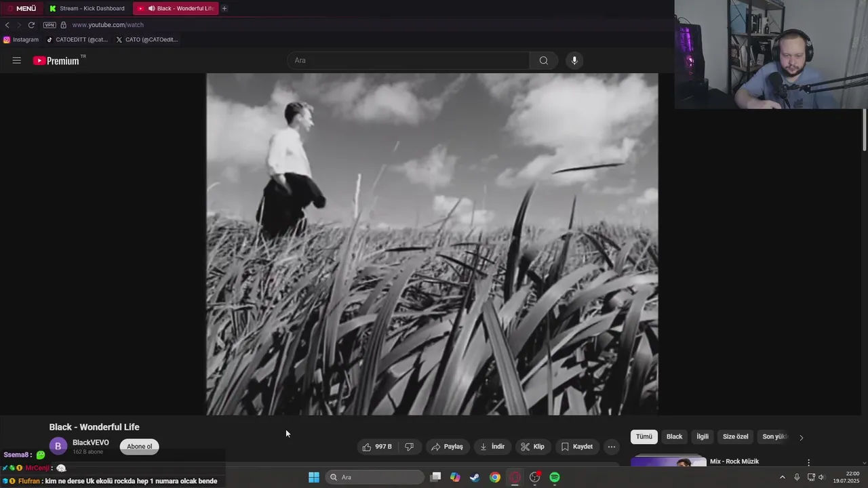Create a clip with Klip button
The height and width of the screenshot is (488, 868).
tap(533, 447)
